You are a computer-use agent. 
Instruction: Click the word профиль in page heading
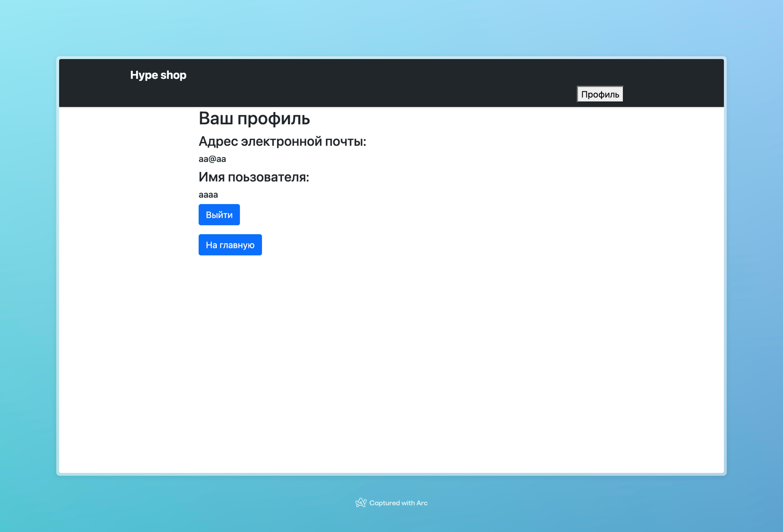click(x=273, y=118)
